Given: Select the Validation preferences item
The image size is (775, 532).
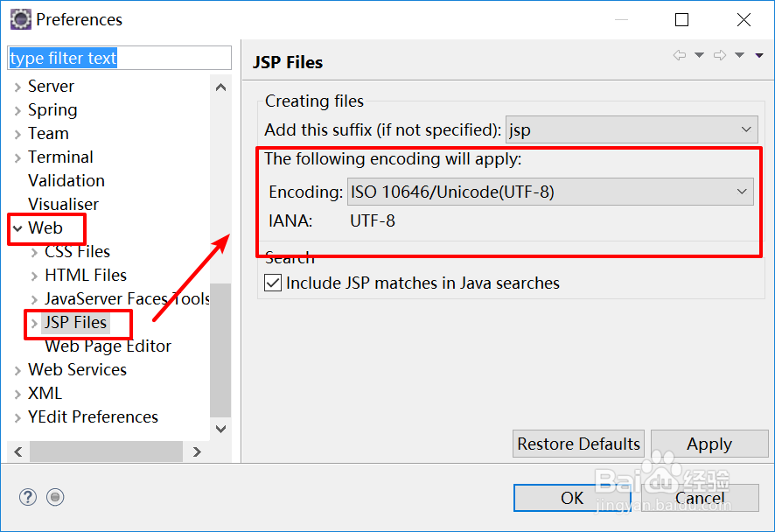Looking at the screenshot, I should pos(66,180).
